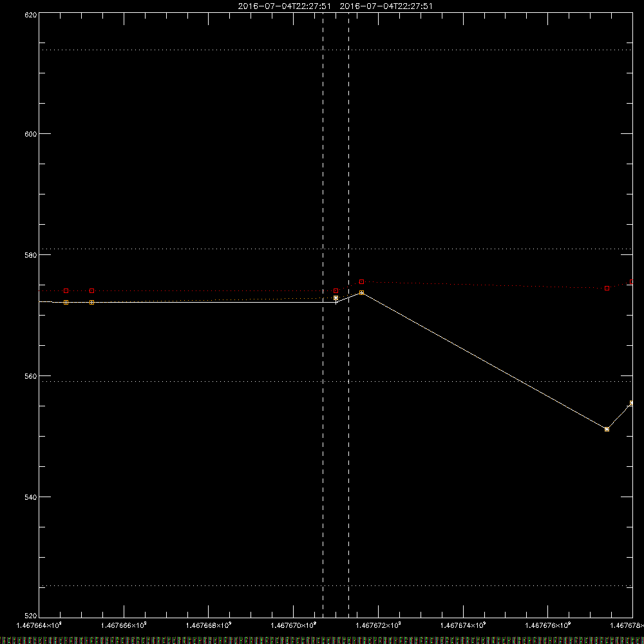The image size is (644, 644).
Task: Select red square marker between the dashed lines
Action: 336,291
